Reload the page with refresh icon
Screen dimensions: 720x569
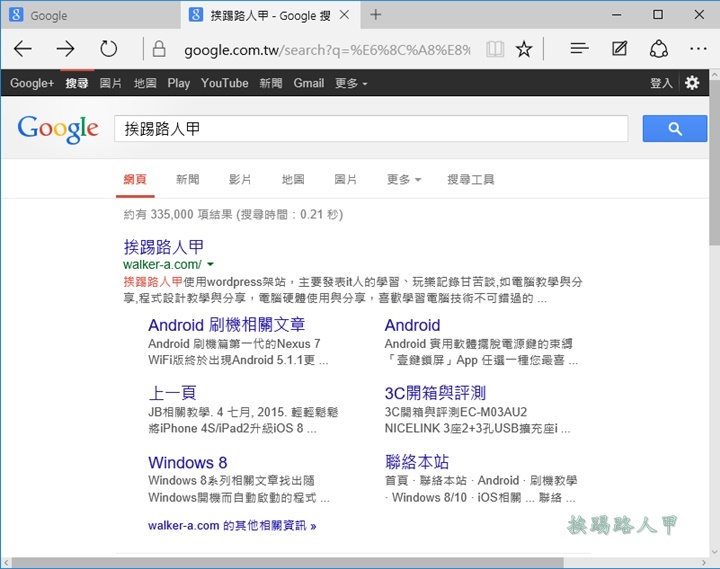coord(108,49)
